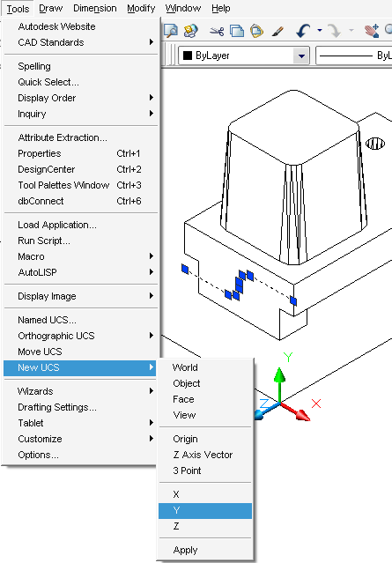Click the Publish icon in the toolbar
The height and width of the screenshot is (563, 392).
coord(190,31)
